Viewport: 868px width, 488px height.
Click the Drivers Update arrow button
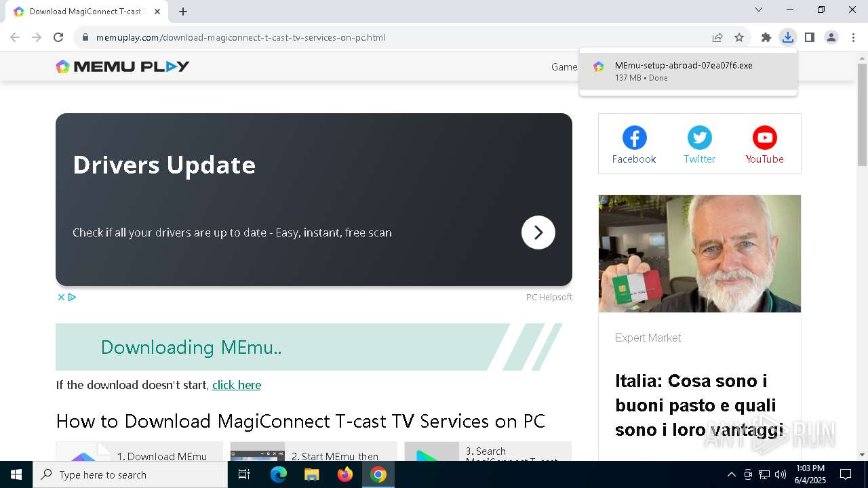pyautogui.click(x=538, y=232)
